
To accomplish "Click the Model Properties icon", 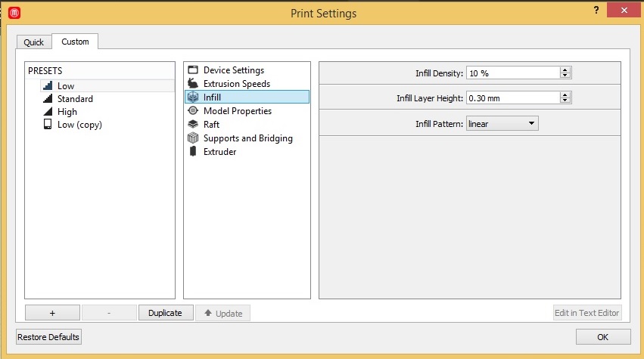I will [x=192, y=111].
